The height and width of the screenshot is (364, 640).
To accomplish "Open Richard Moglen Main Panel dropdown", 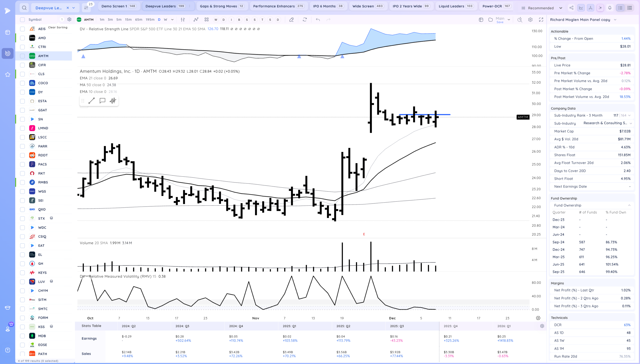I will (x=615, y=20).
